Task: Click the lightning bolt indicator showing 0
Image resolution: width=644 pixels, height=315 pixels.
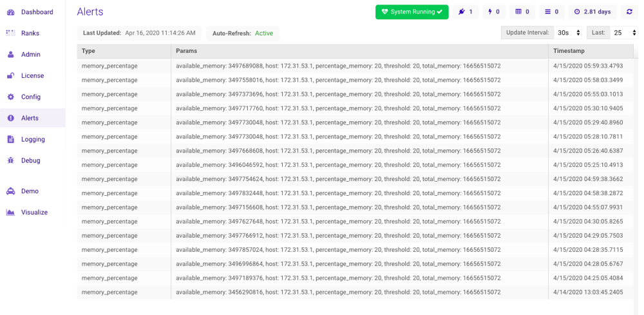Action: point(494,12)
